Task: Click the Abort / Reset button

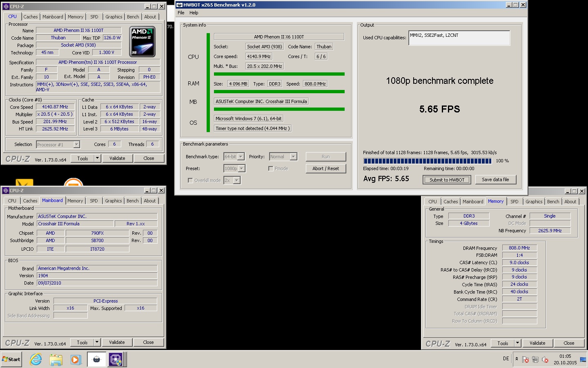Action: pos(326,168)
